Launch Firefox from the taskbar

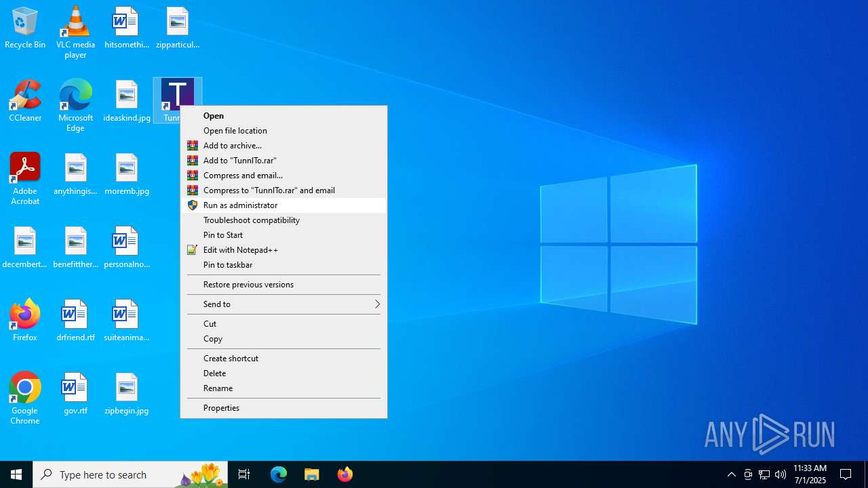point(345,474)
